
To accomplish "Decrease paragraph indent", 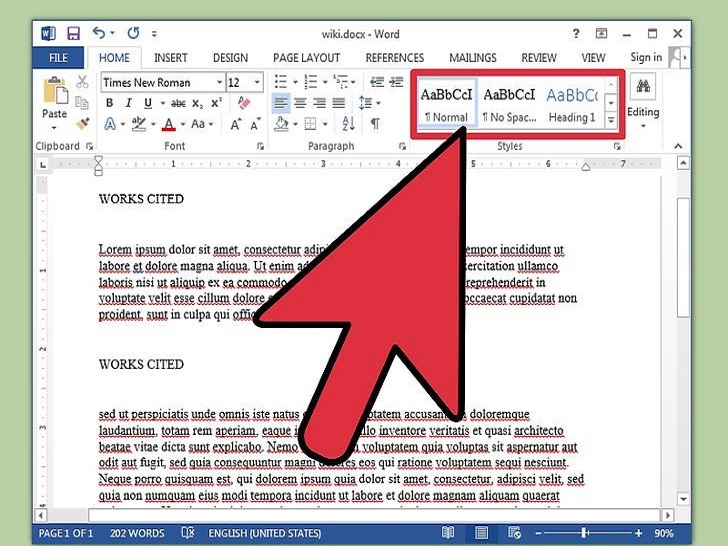I will [x=377, y=82].
